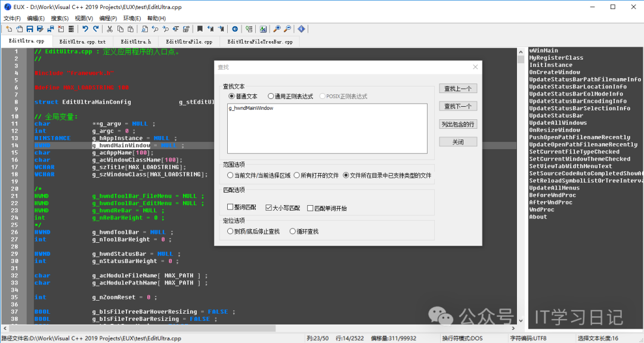Viewport: 644px width, 343px height.
Task: Click the Redo arrow icon
Action: (x=95, y=29)
